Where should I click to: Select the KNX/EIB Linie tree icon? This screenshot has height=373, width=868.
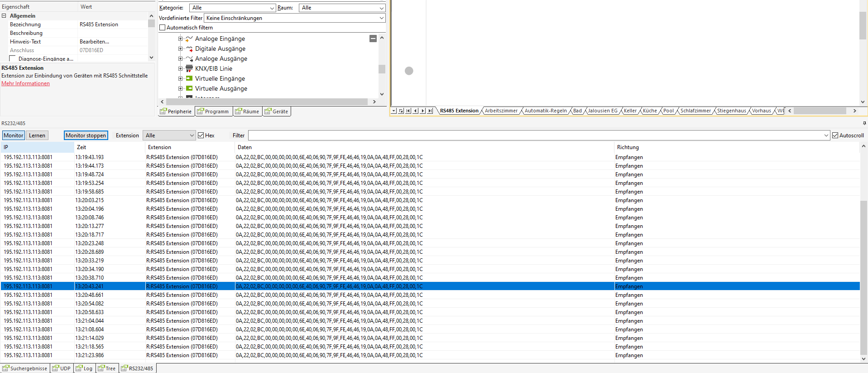point(189,68)
